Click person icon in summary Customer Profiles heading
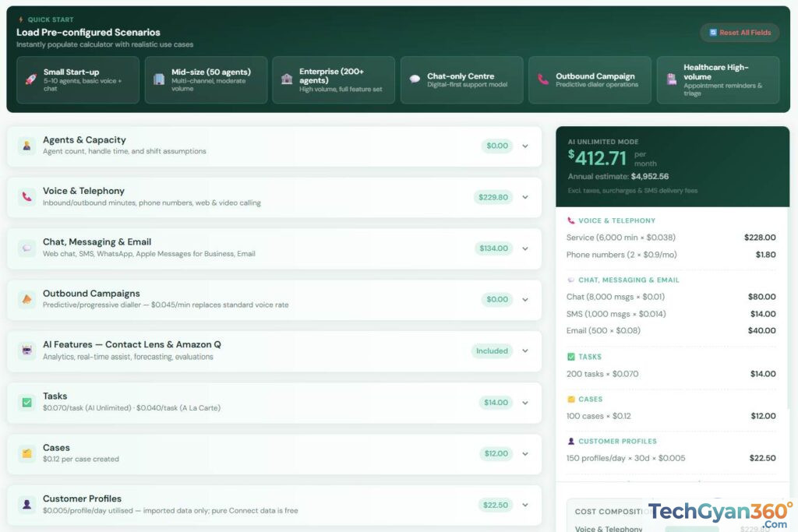 [x=571, y=441]
